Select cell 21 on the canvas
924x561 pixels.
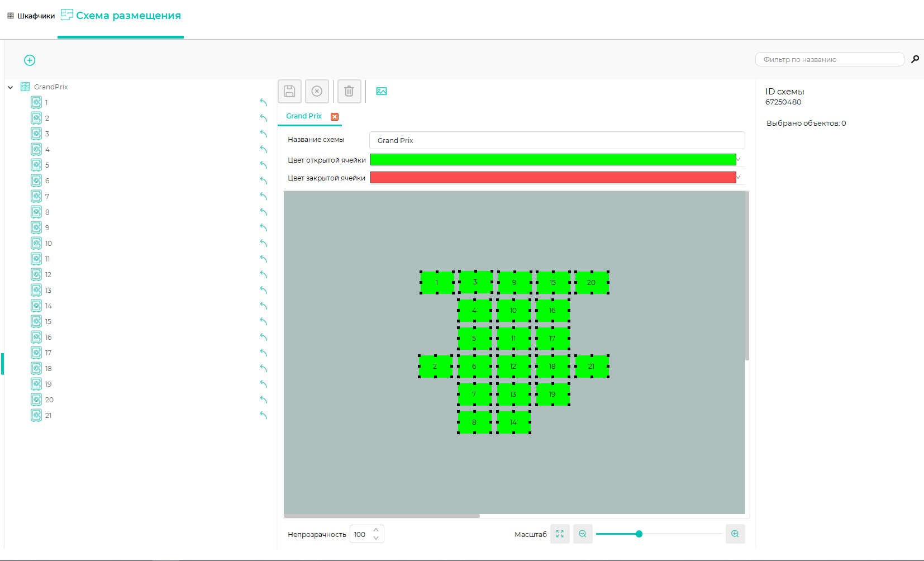(592, 367)
